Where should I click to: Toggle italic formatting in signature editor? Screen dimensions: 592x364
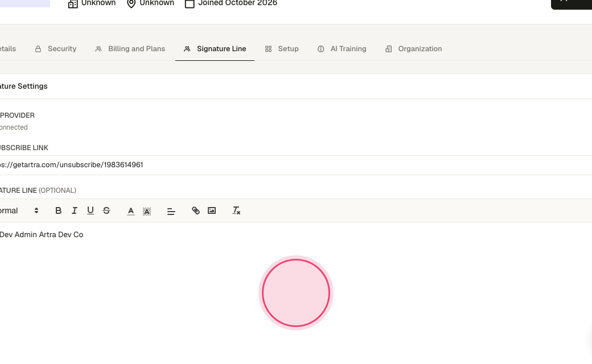tap(75, 210)
